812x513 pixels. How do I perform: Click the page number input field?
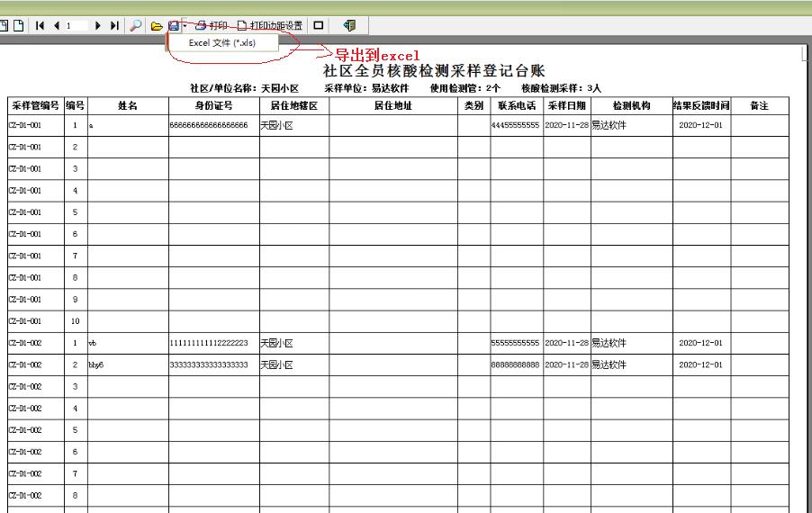(77, 25)
